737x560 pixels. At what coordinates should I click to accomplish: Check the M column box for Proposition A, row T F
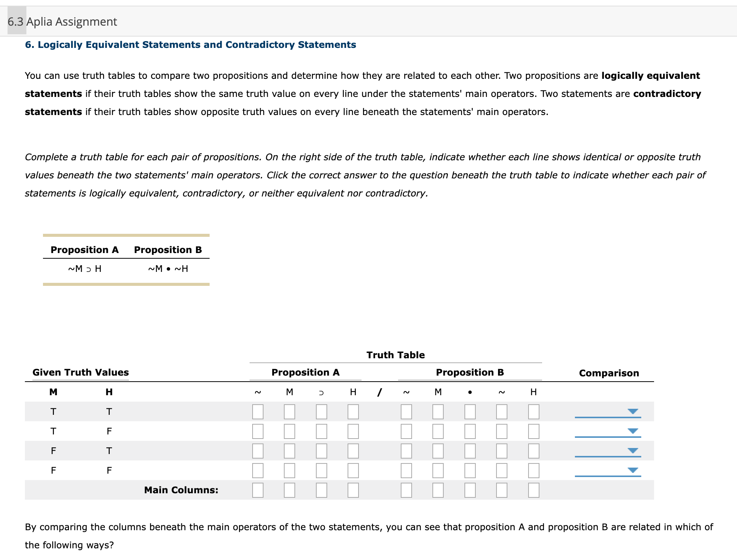point(290,432)
